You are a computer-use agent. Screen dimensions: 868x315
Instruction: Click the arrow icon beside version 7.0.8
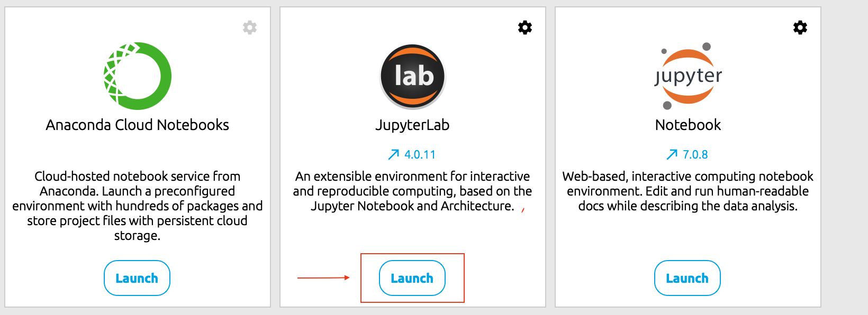click(672, 154)
